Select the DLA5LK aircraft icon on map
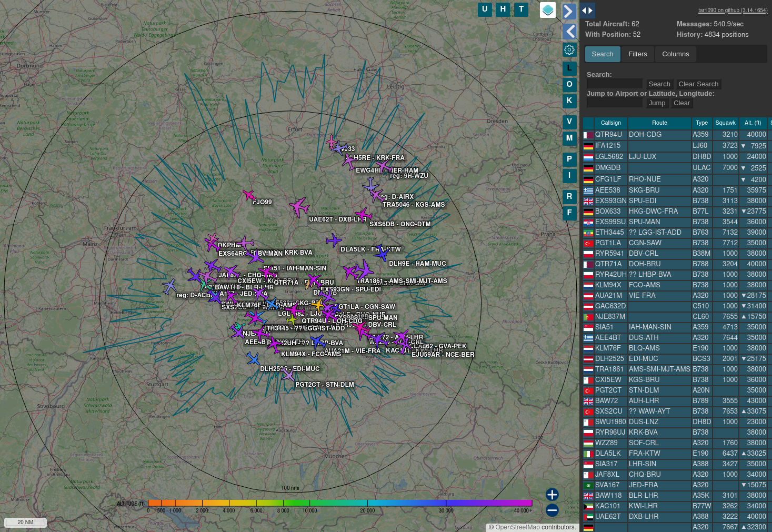 pyautogui.click(x=334, y=241)
